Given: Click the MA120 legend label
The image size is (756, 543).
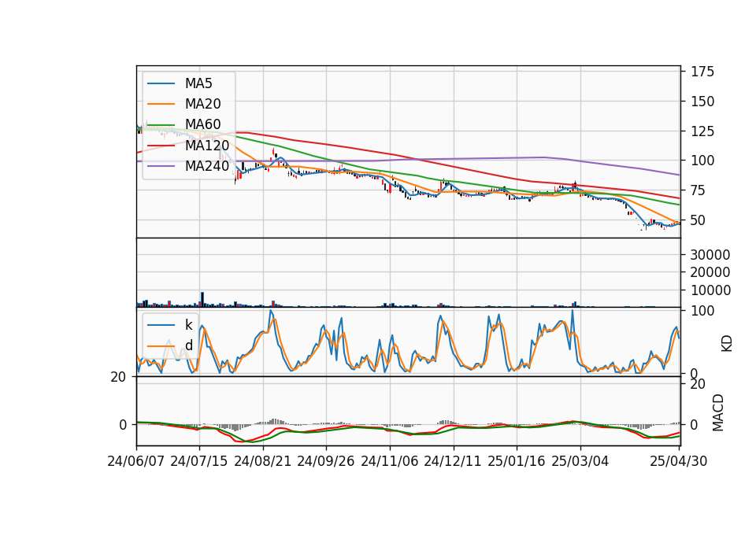Looking at the screenshot, I should (x=207, y=145).
